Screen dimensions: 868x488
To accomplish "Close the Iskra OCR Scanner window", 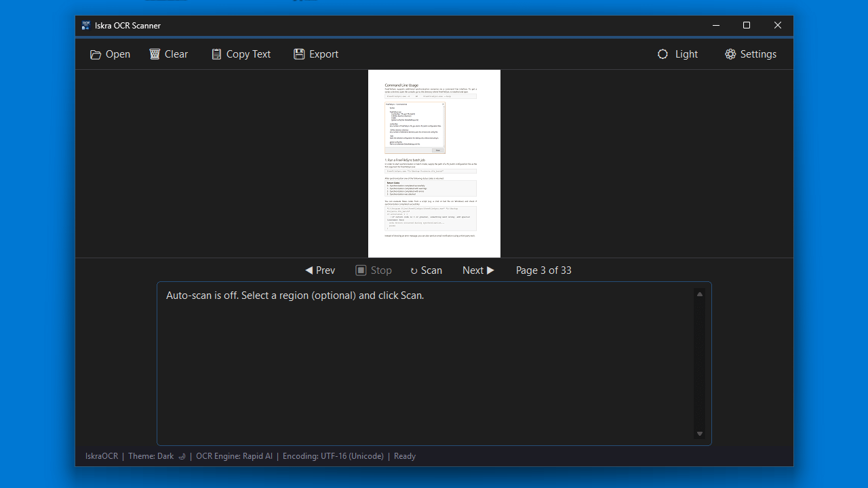I will [x=778, y=25].
